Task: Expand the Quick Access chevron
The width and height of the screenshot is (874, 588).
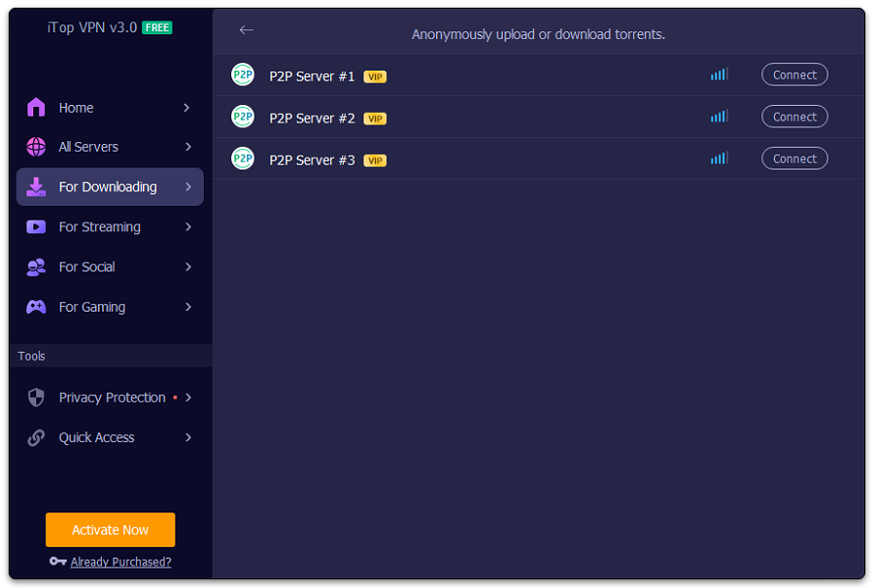Action: (x=187, y=438)
